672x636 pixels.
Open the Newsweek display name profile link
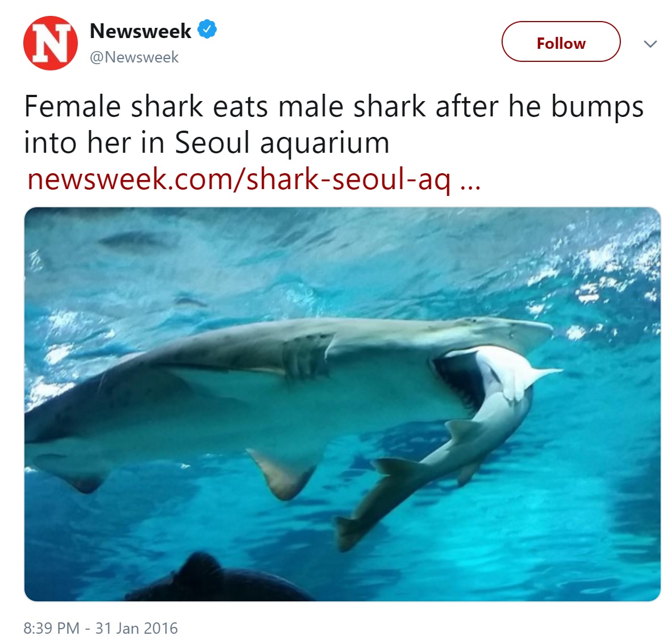[x=140, y=31]
